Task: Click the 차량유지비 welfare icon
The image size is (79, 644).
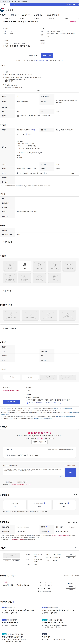Action: point(39,266)
